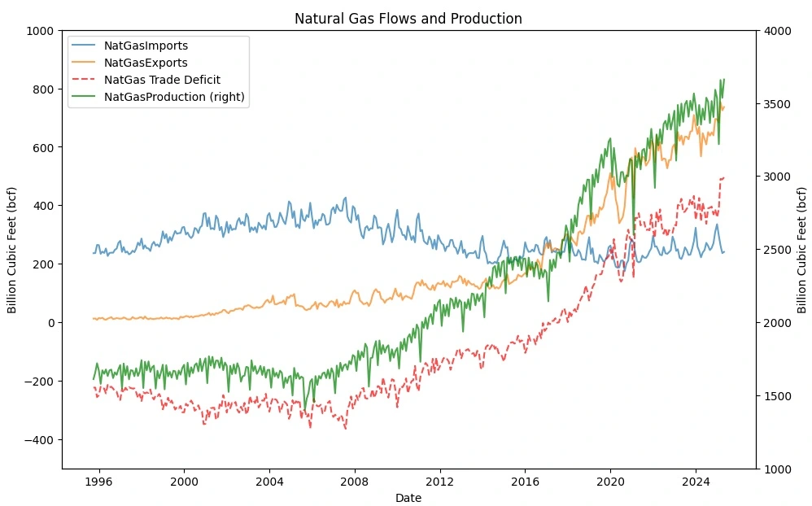
Task: Select the 1996 tick label on the x-axis
Action: coord(97,481)
